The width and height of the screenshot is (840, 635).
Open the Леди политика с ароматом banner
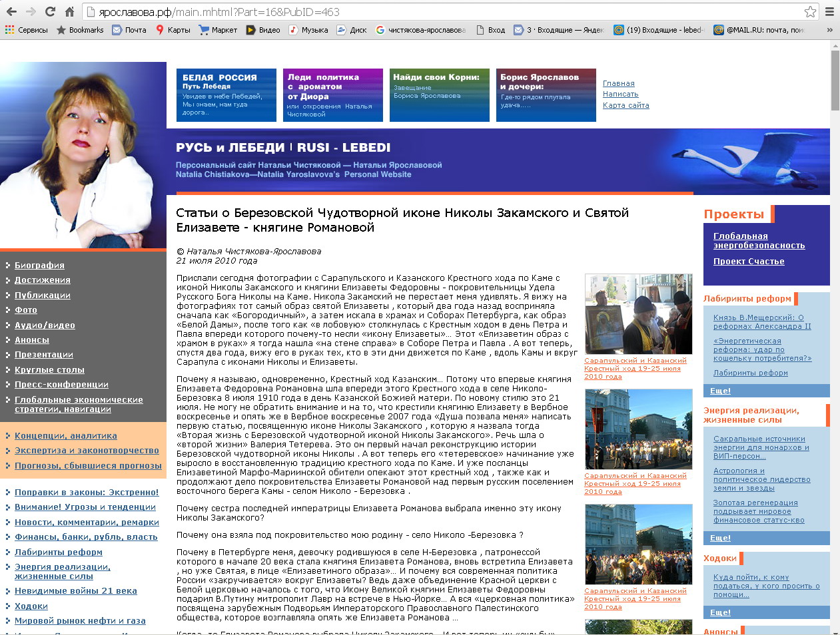point(333,95)
